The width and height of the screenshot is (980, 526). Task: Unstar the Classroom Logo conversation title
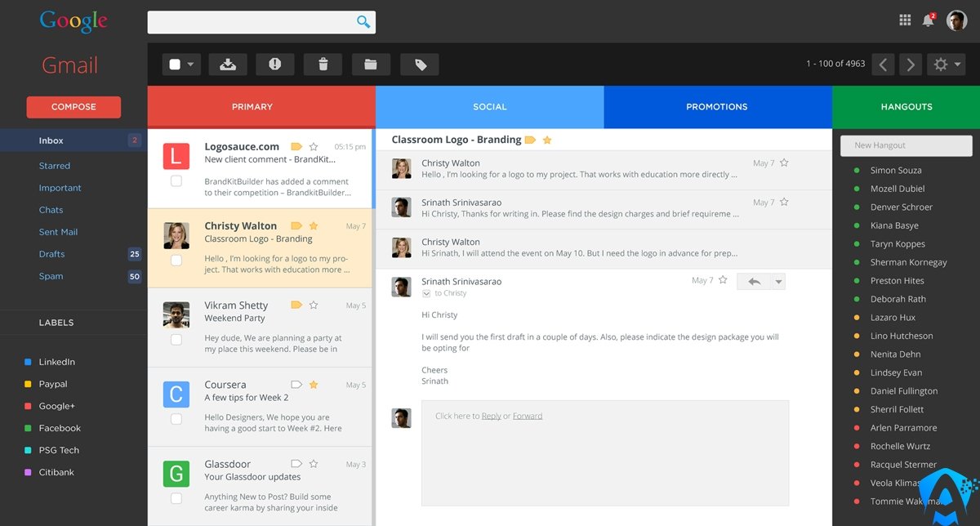[x=547, y=140]
